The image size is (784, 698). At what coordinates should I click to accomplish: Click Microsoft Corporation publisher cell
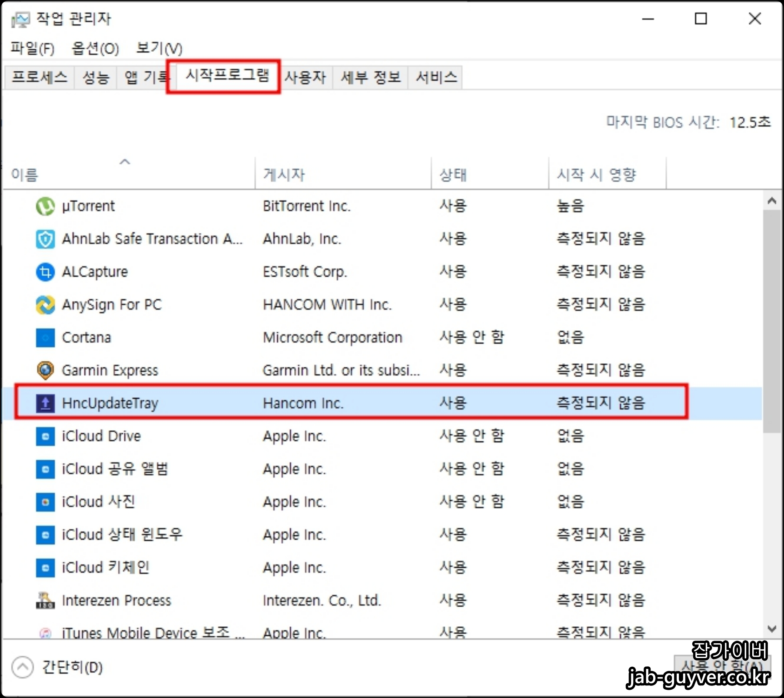(x=332, y=338)
